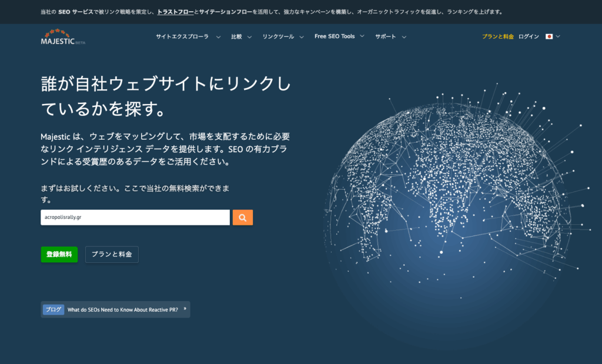The width and height of the screenshot is (602, 364).
Task: Open the Free SEO Tools menu
Action: 335,36
